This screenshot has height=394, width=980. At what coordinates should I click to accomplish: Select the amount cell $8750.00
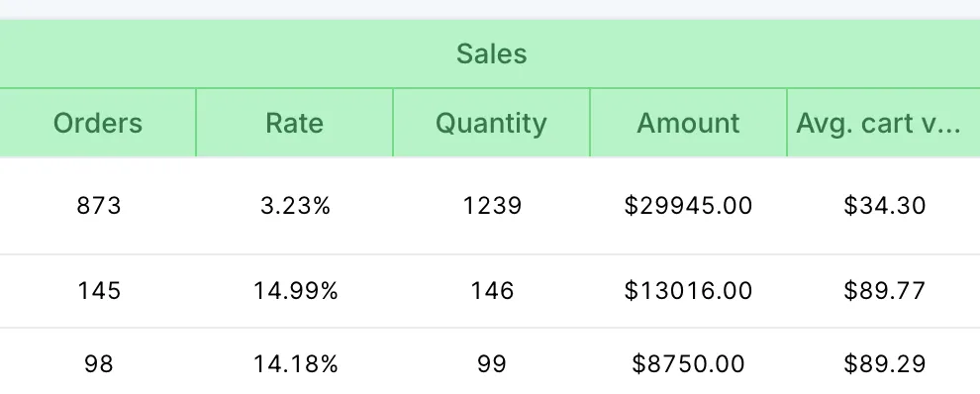tap(688, 363)
